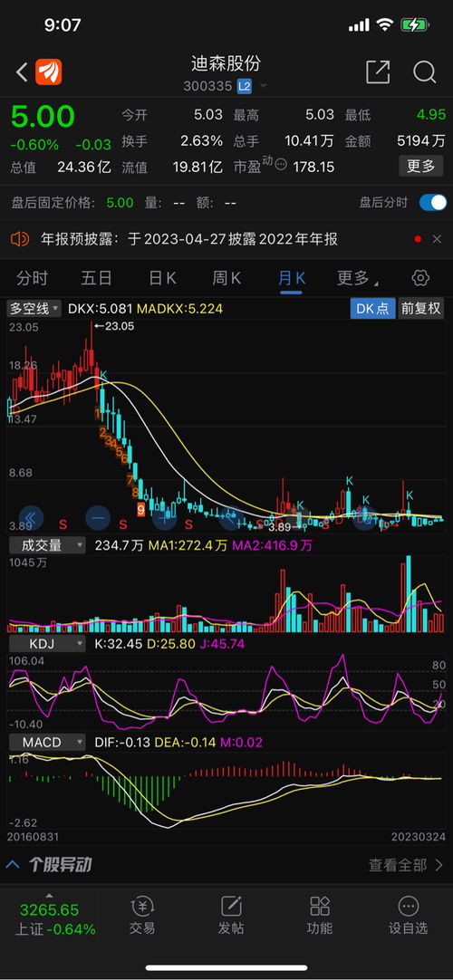Screen dimensions: 453x980
Task: Tap the L2 level badge
Action: point(245,86)
